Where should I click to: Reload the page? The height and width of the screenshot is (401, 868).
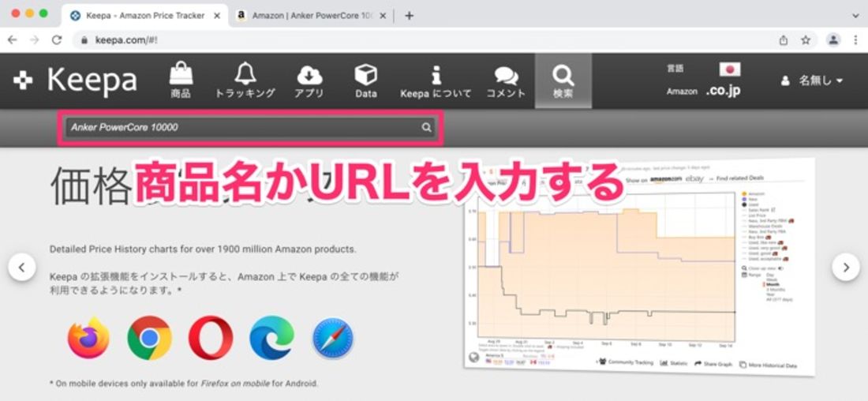pyautogui.click(x=57, y=40)
